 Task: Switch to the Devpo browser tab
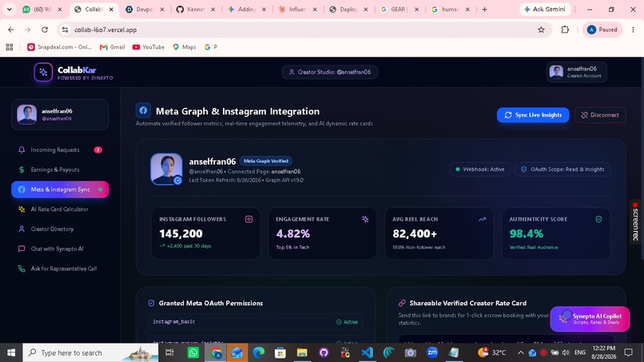[144, 9]
